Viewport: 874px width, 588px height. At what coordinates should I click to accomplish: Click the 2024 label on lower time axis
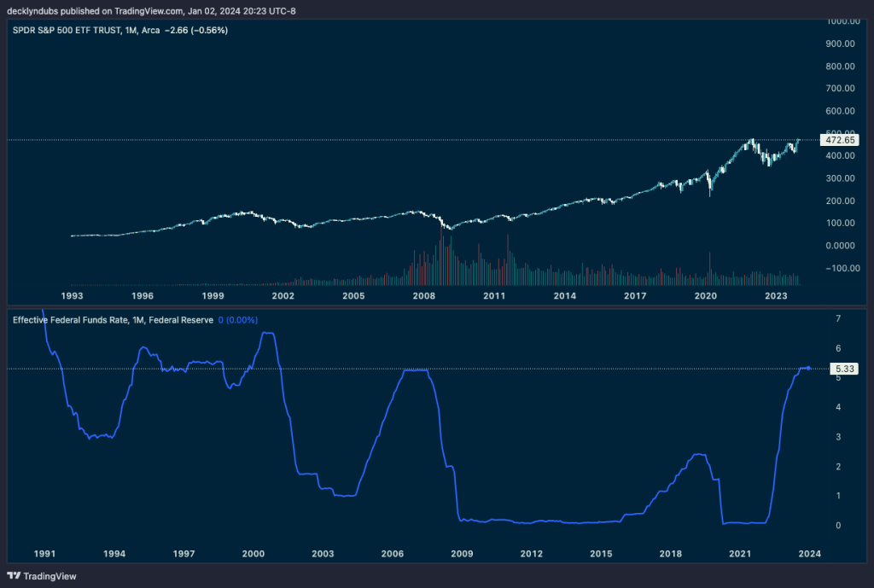[x=809, y=554]
